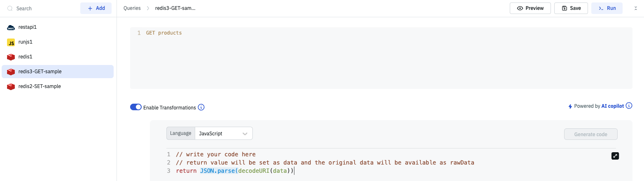This screenshot has width=644, height=181.
Task: Save the current query
Action: point(571,8)
